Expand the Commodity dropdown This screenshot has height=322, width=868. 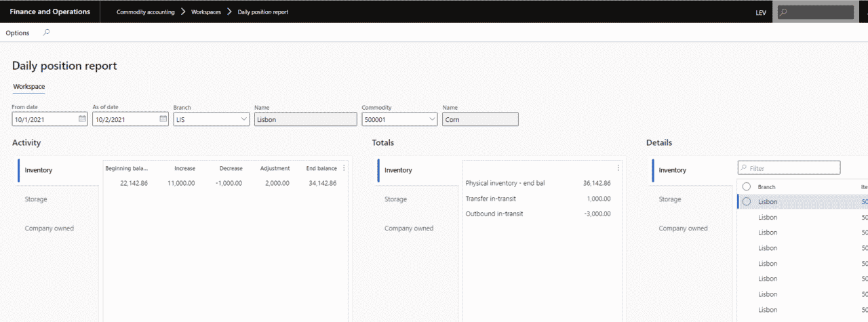point(432,119)
